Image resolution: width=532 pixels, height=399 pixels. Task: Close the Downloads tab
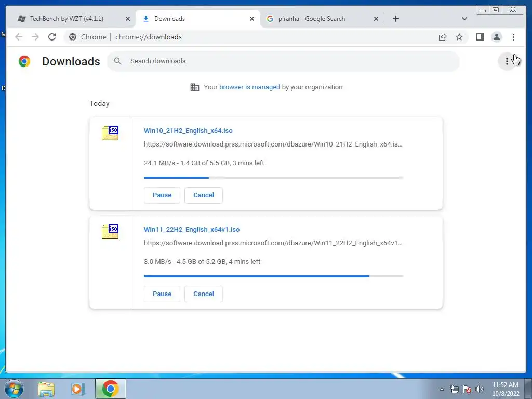coord(252,19)
